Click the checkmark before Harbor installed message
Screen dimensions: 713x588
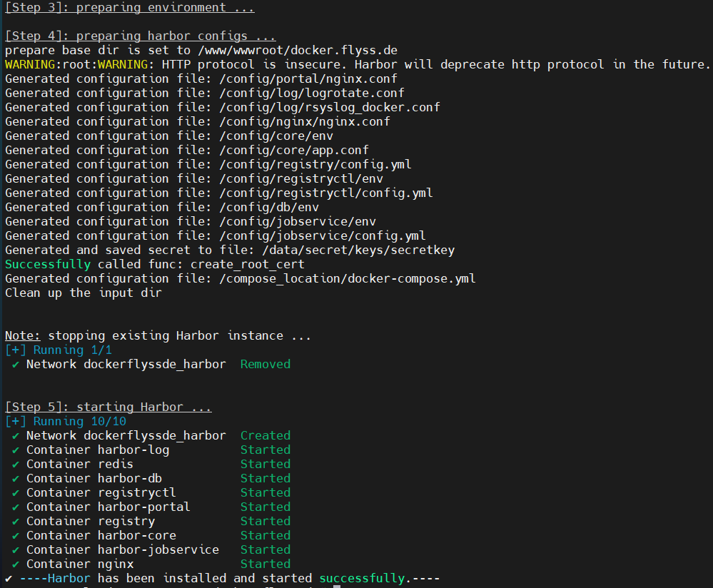tap(9, 578)
